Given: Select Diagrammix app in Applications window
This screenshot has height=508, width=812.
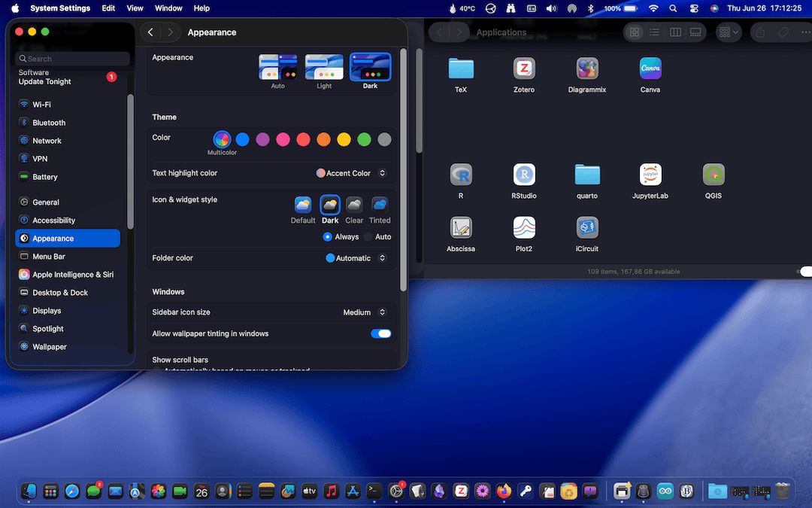Looking at the screenshot, I should pos(586,68).
